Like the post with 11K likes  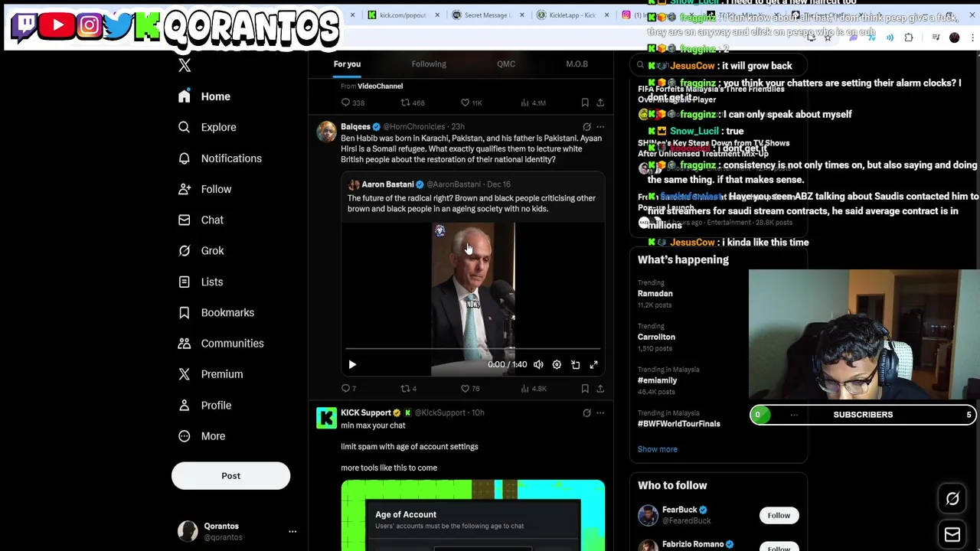tap(471, 103)
